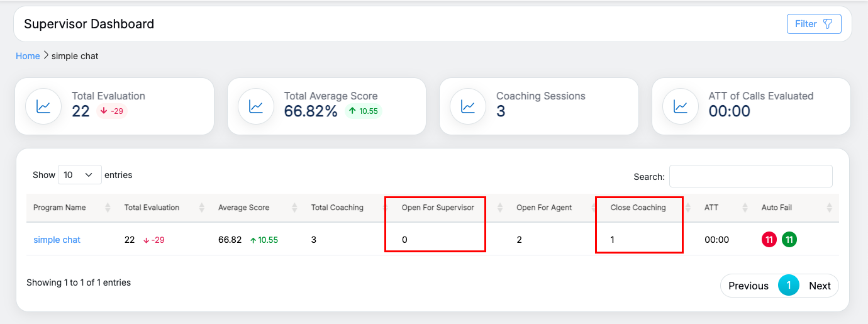The width and height of the screenshot is (868, 324).
Task: Sort by Auto Fail column
Action: pyautogui.click(x=829, y=208)
